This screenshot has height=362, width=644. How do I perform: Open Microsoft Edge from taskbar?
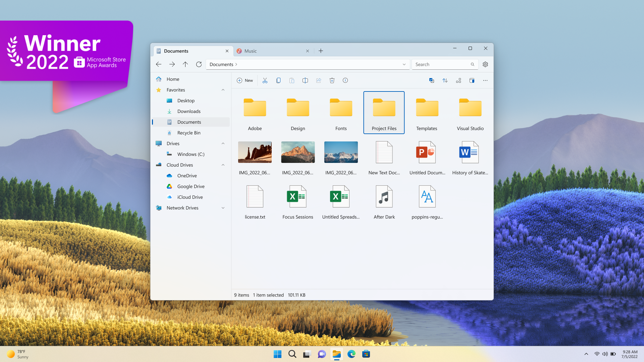pos(351,354)
